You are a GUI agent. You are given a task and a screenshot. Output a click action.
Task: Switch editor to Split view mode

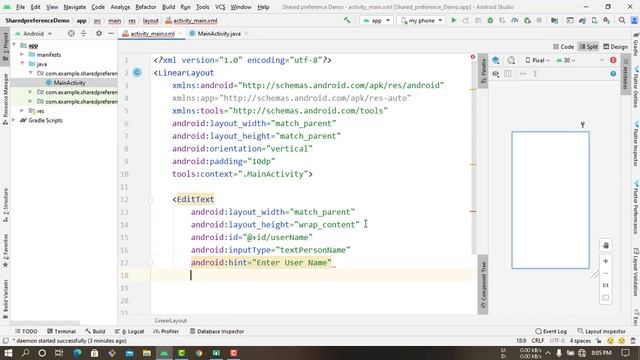(x=589, y=47)
